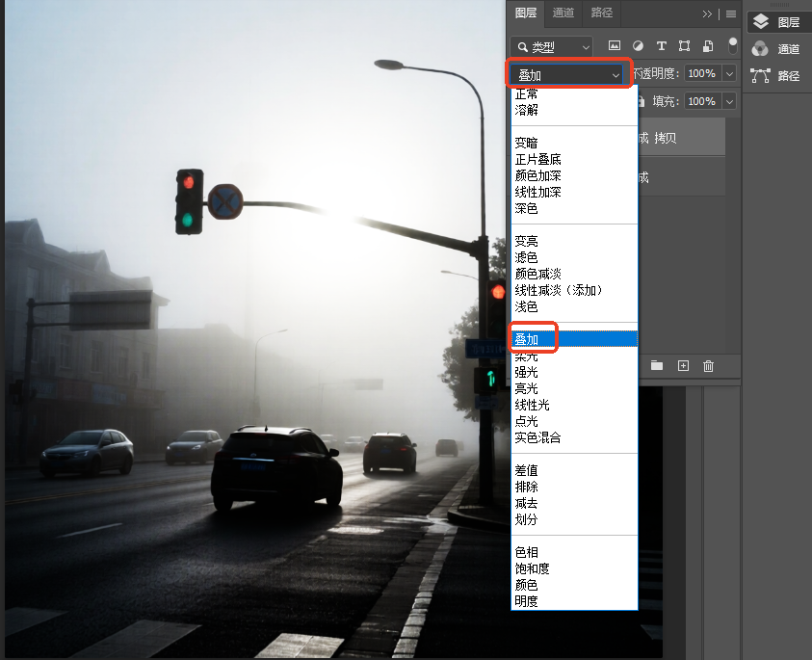Create a new group folder

[657, 365]
